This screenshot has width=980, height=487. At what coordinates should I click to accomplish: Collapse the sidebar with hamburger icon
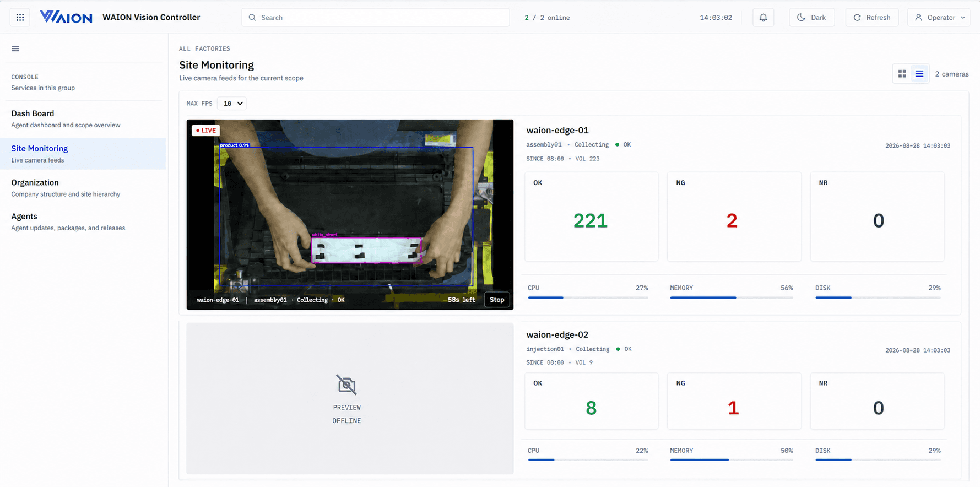(x=15, y=48)
